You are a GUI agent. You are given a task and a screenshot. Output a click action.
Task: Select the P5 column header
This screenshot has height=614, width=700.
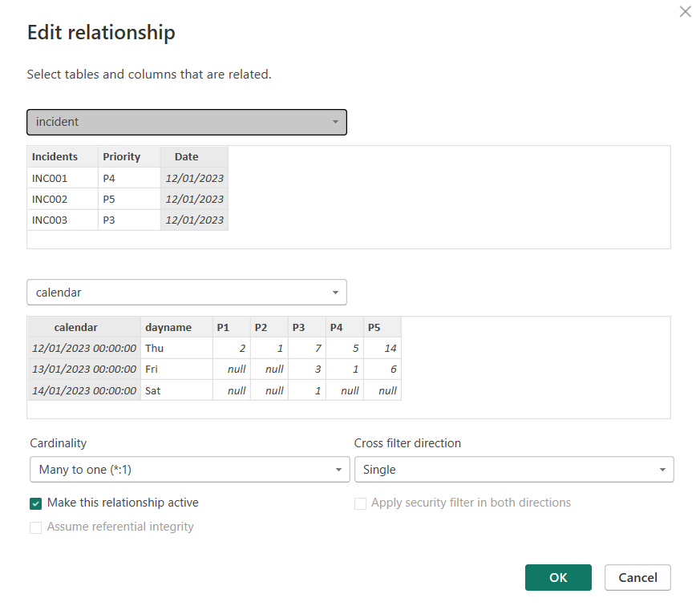(x=374, y=327)
